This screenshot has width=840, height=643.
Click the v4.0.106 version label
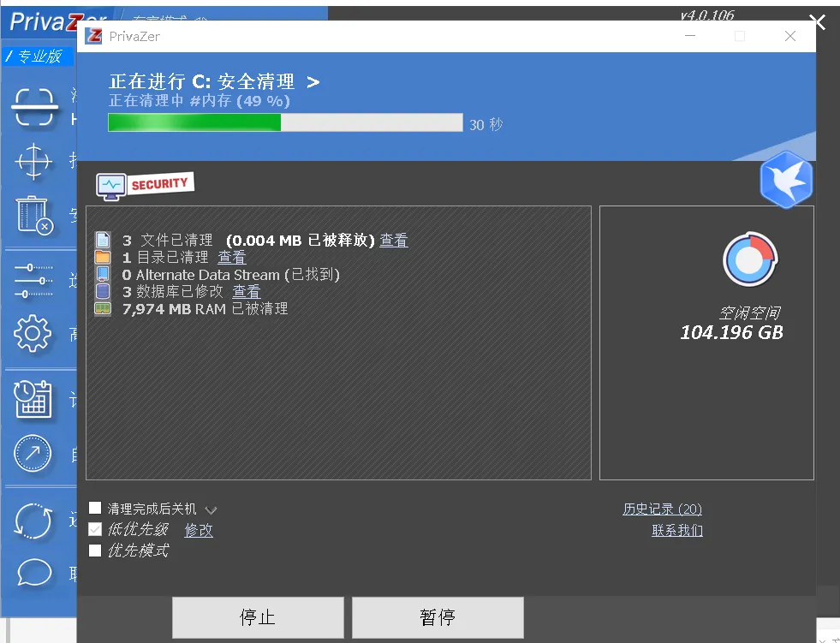pos(707,15)
